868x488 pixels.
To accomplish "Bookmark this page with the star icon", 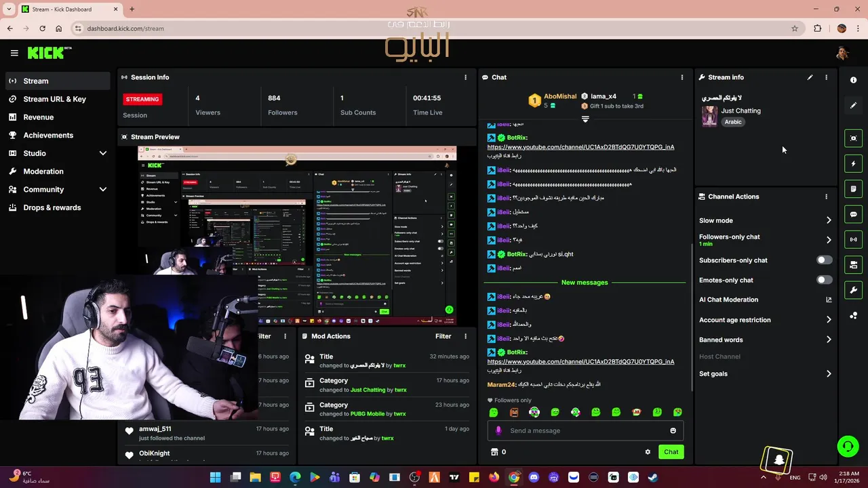I will (x=795, y=28).
